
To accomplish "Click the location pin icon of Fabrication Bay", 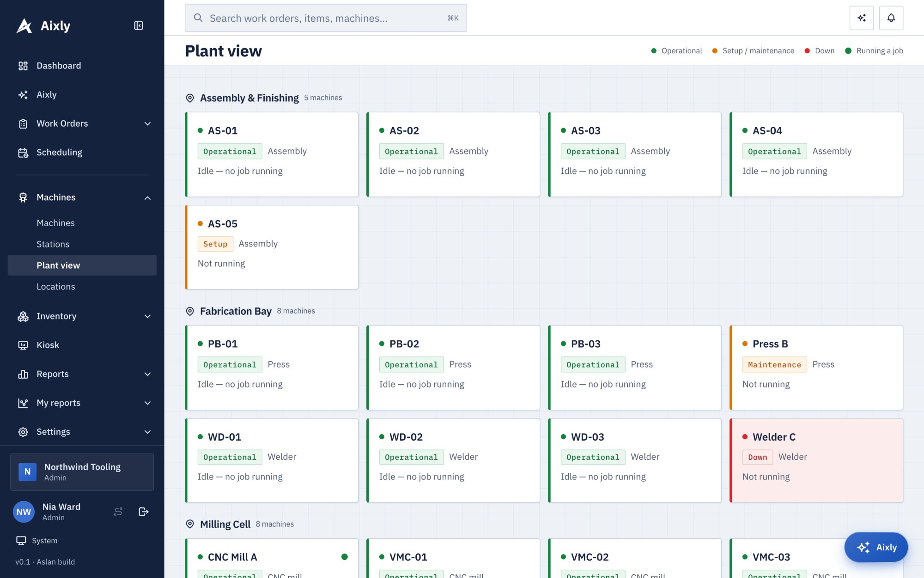I will [190, 311].
